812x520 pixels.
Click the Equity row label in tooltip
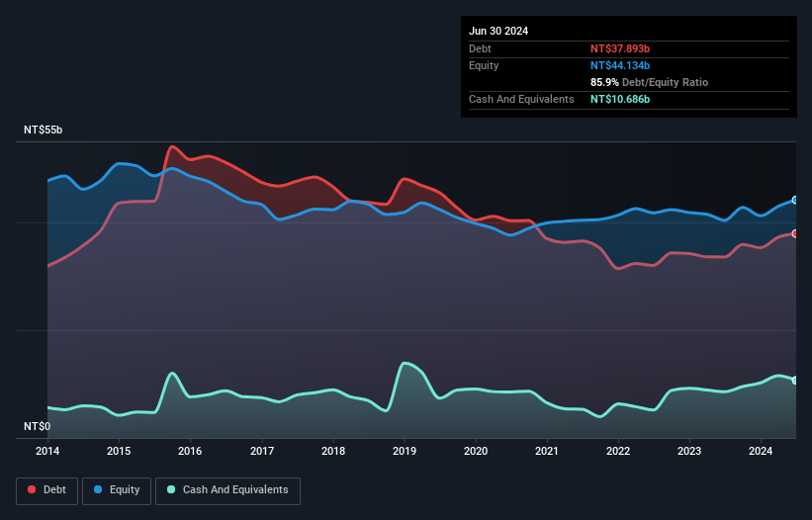(484, 65)
